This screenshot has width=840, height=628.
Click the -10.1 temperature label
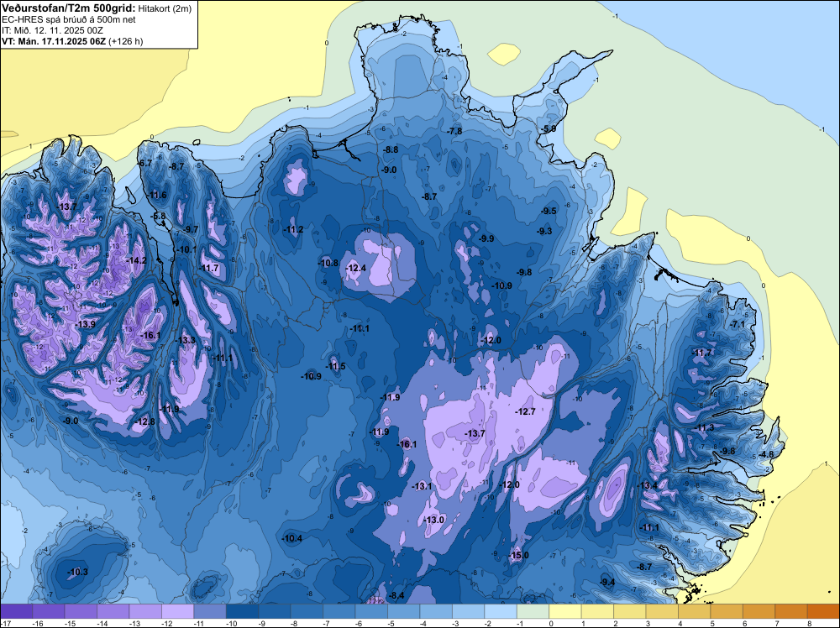pyautogui.click(x=187, y=249)
